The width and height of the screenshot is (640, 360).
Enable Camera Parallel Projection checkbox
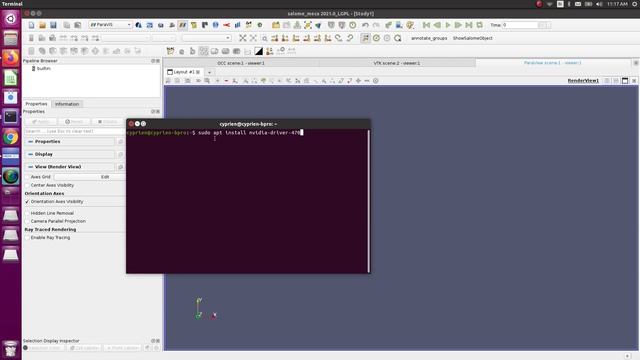[27, 221]
